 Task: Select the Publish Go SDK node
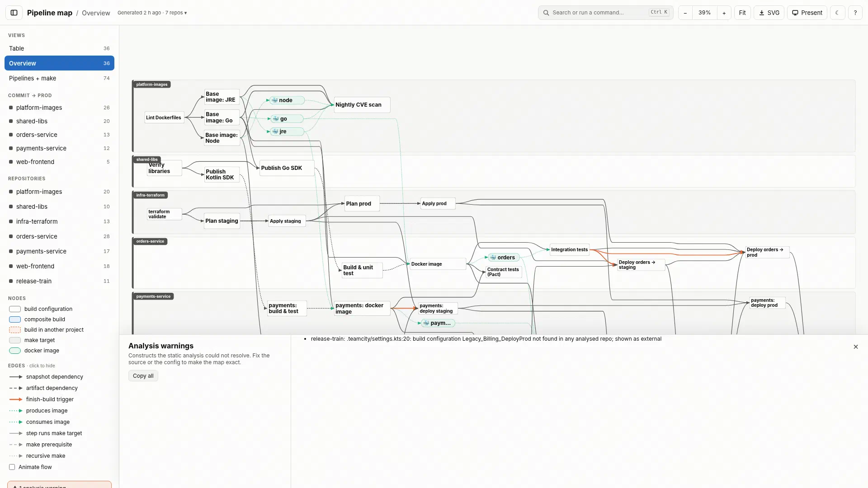pos(287,168)
